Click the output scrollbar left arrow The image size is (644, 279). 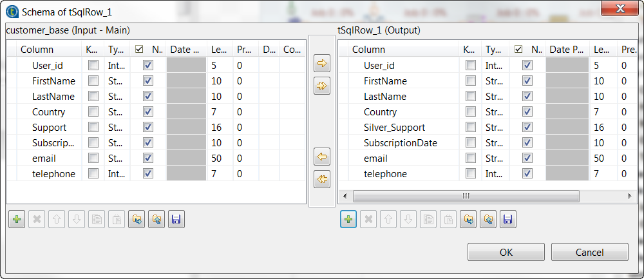(345, 196)
